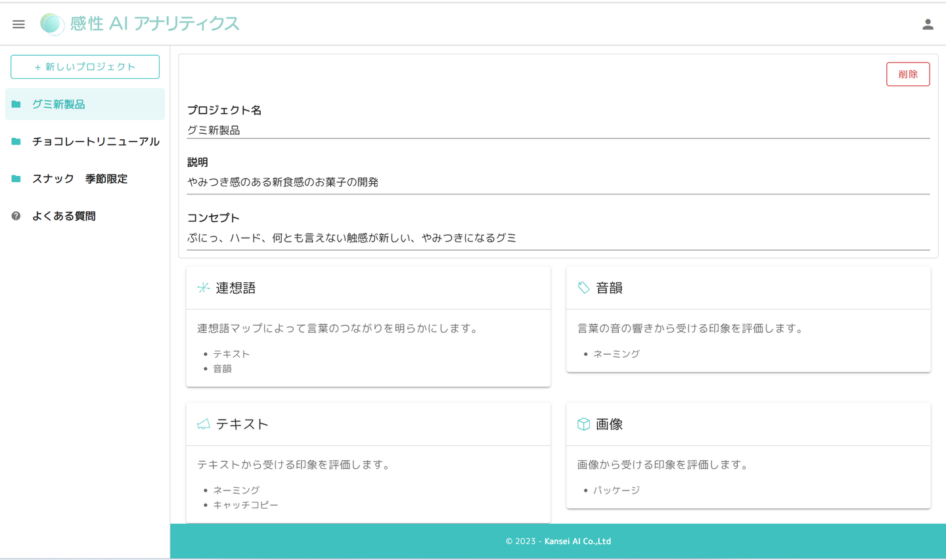The width and height of the screenshot is (946, 560).
Task: Click the Kansei AI Co.,Ltd footer link
Action: (577, 542)
